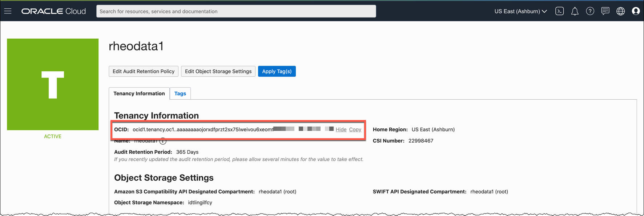Hide the tenancy OCID value
Image resolution: width=644 pixels, height=216 pixels.
click(x=341, y=129)
